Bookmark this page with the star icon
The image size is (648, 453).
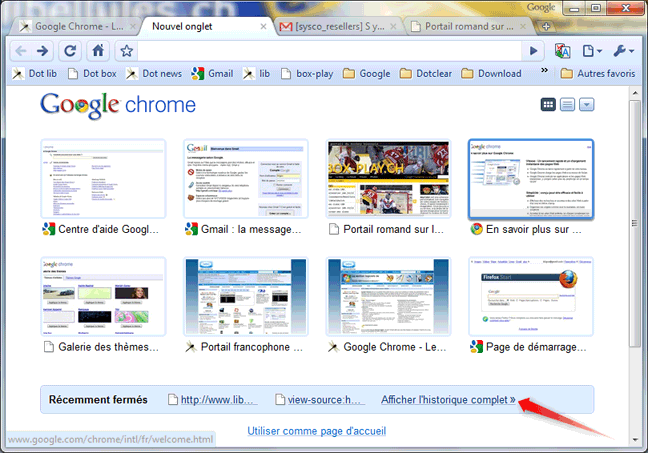pos(126,51)
